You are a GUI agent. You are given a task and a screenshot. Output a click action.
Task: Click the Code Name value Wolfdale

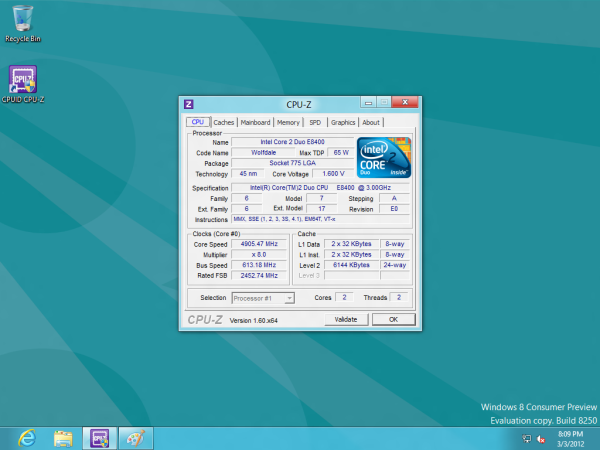[263, 152]
